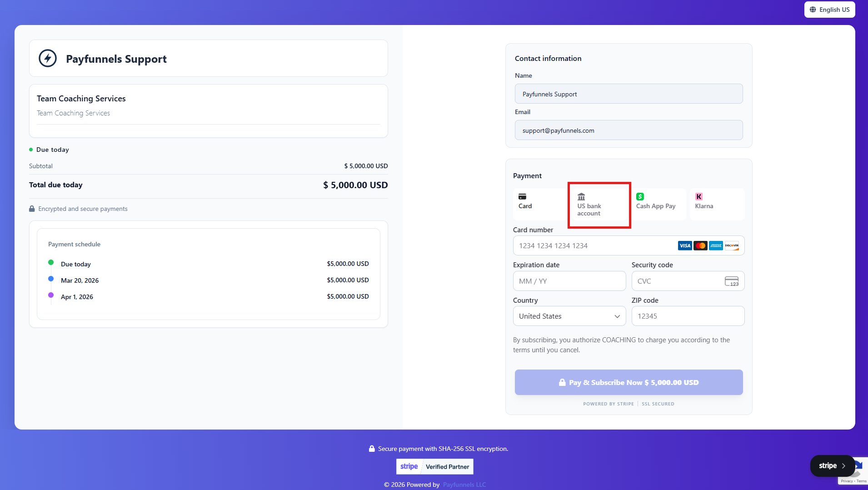Click the Verified Partner badge text

point(447,467)
